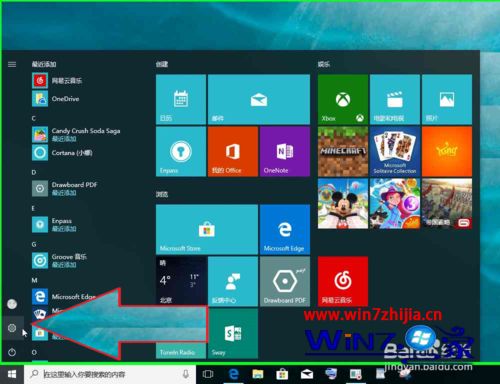Image resolution: width=500 pixels, height=384 pixels.
Task: Launch the Xbox tile
Action: click(x=343, y=99)
